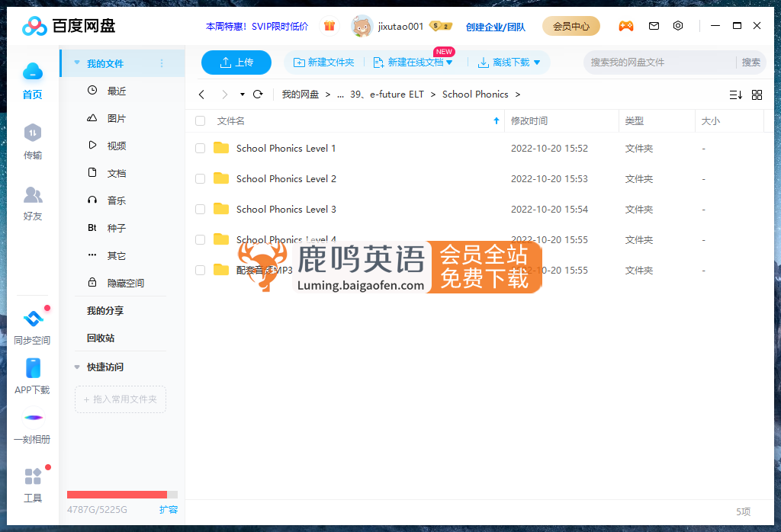
Task: Check the box for School Phonics Level 3
Action: (201, 209)
